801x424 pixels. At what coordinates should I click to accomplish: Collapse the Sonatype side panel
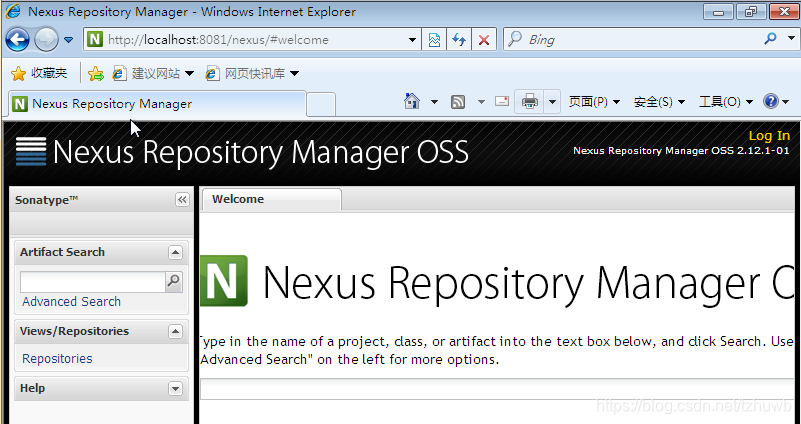point(182,199)
